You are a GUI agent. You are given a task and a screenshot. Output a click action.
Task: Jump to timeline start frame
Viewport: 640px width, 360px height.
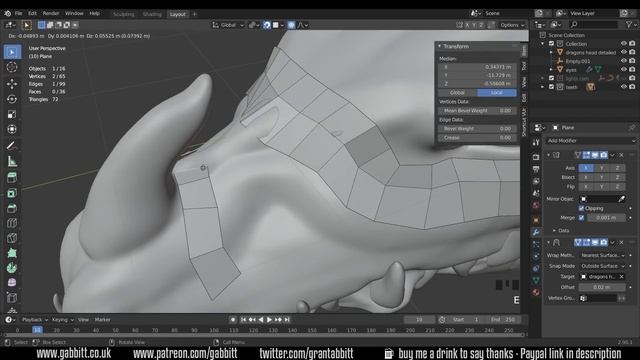(243, 320)
